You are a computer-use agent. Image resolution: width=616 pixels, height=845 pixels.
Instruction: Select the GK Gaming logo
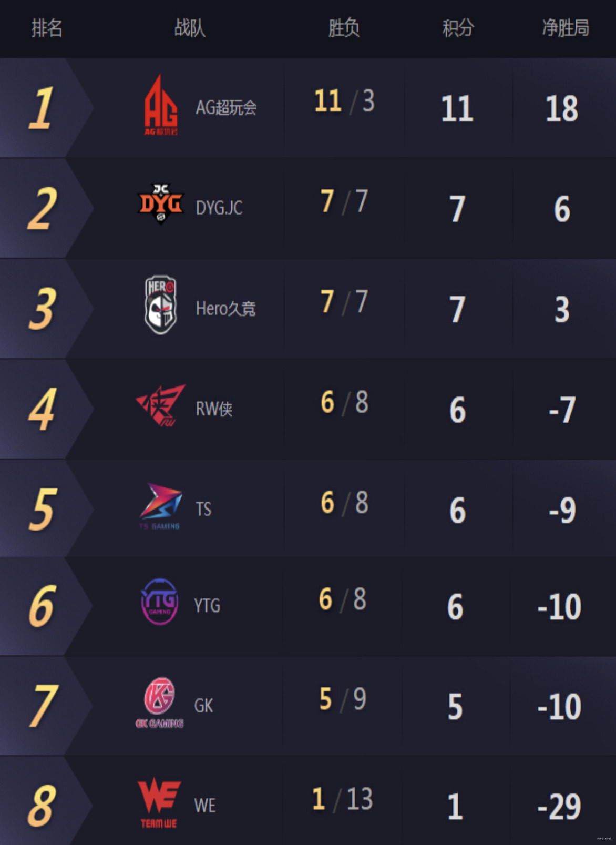(x=159, y=702)
